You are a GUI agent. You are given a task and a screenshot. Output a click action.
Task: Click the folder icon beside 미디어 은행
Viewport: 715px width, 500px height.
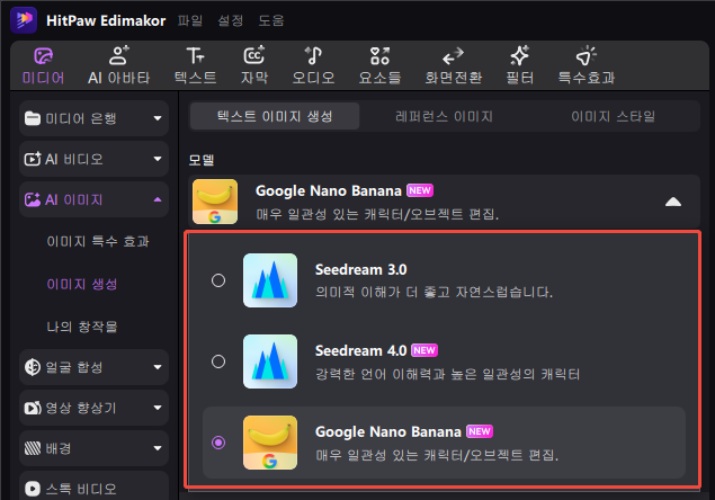[32, 119]
